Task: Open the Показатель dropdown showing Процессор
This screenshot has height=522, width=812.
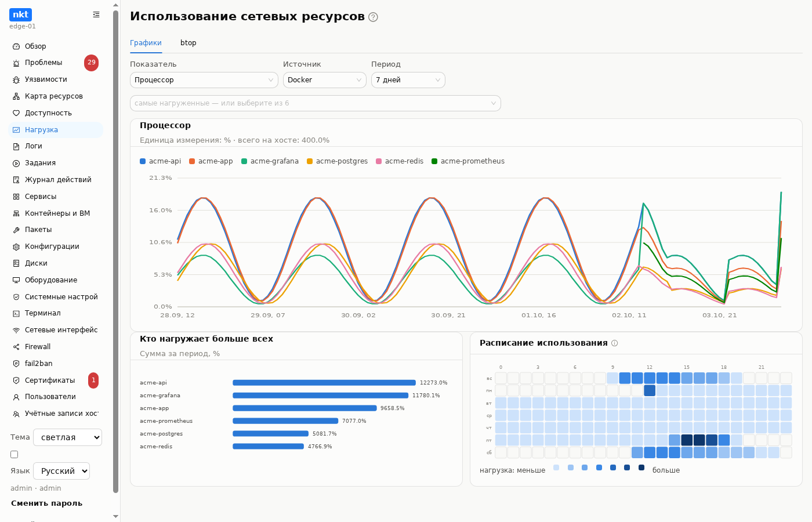Action: 204,80
